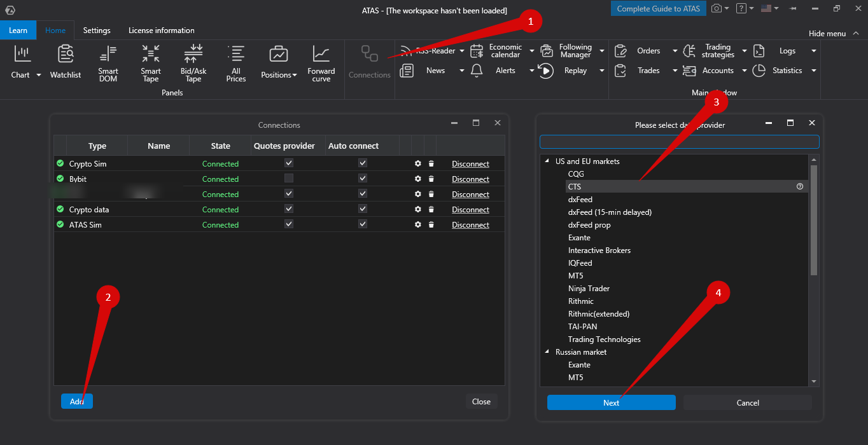Expand the Accounts dropdown arrow
Image resolution: width=868 pixels, height=445 pixels.
click(x=744, y=71)
